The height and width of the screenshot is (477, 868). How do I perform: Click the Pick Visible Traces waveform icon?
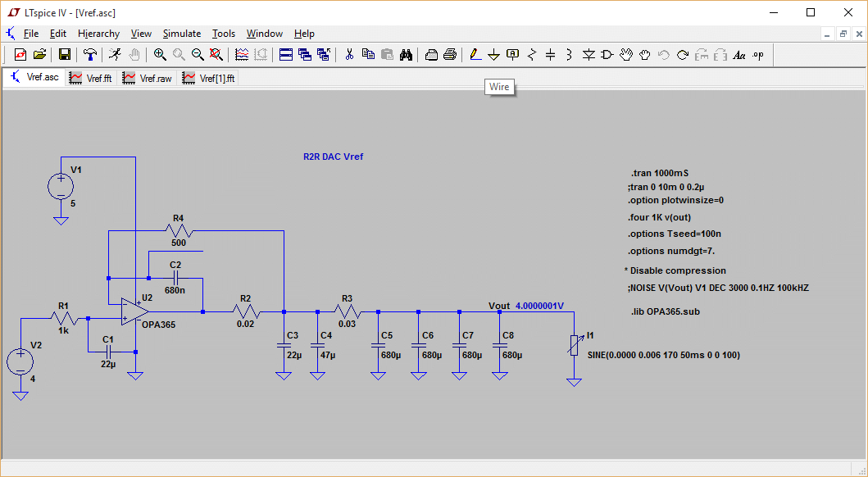[242, 55]
